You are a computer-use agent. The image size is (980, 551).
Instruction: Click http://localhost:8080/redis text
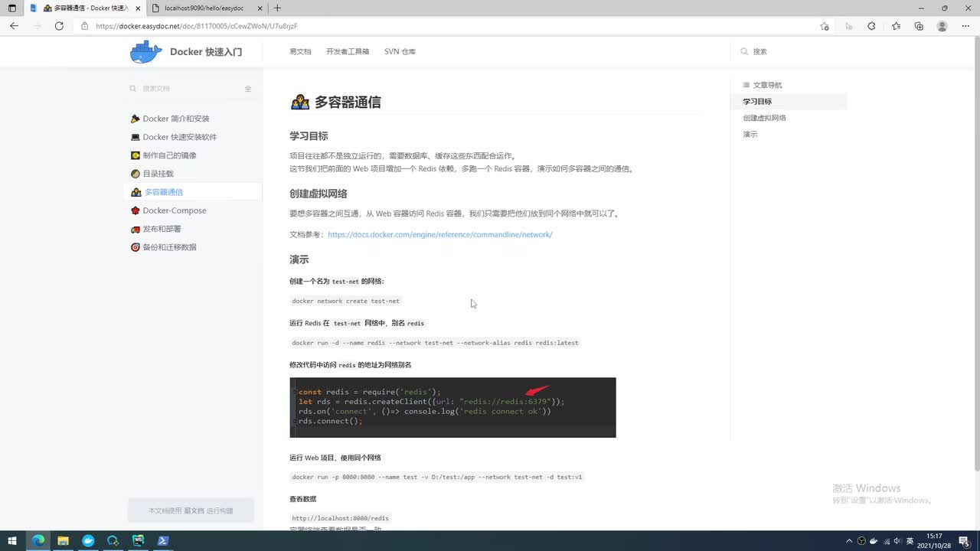341,518
